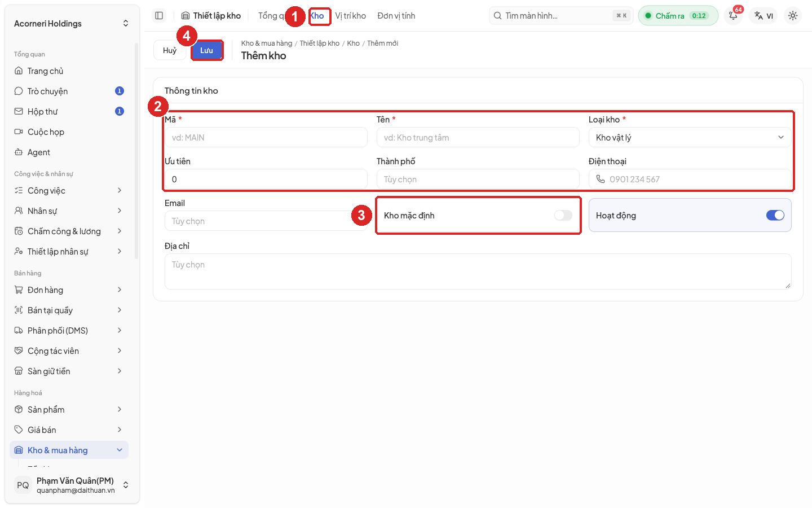Click the search magnifier icon
This screenshot has width=812, height=508.
tap(497, 16)
